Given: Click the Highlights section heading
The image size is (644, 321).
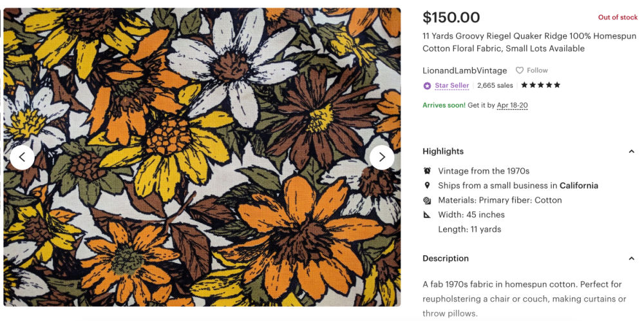Looking at the screenshot, I should point(443,151).
